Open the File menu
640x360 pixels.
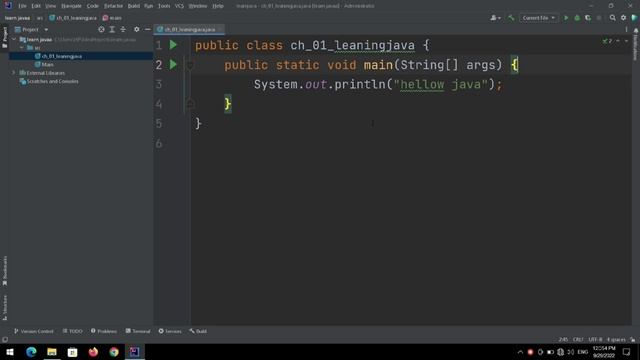point(22,6)
